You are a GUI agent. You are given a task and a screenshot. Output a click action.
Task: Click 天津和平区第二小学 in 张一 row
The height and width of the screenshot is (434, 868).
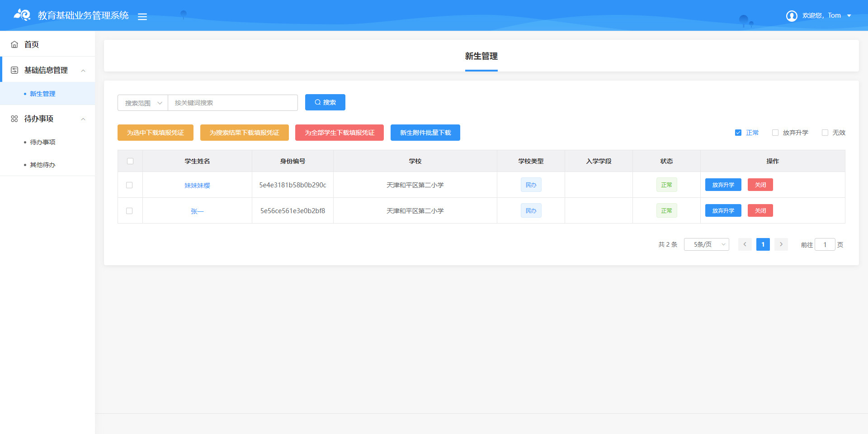point(415,211)
